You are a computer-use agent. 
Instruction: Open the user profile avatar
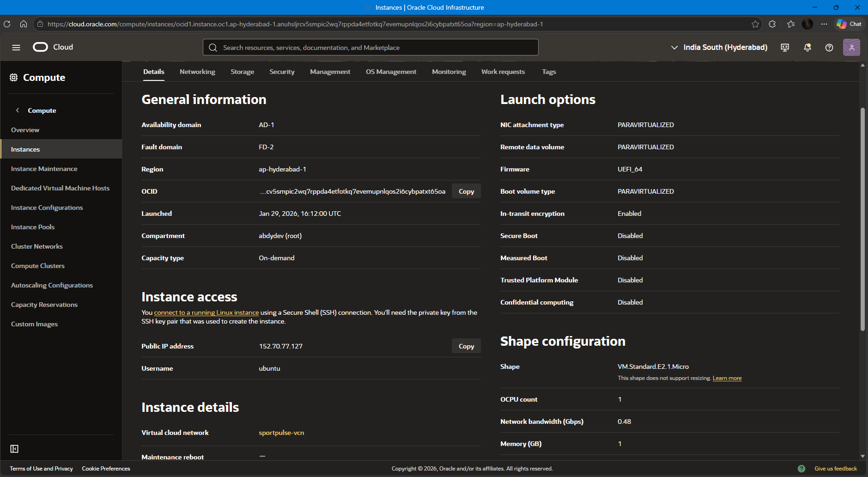(x=851, y=48)
